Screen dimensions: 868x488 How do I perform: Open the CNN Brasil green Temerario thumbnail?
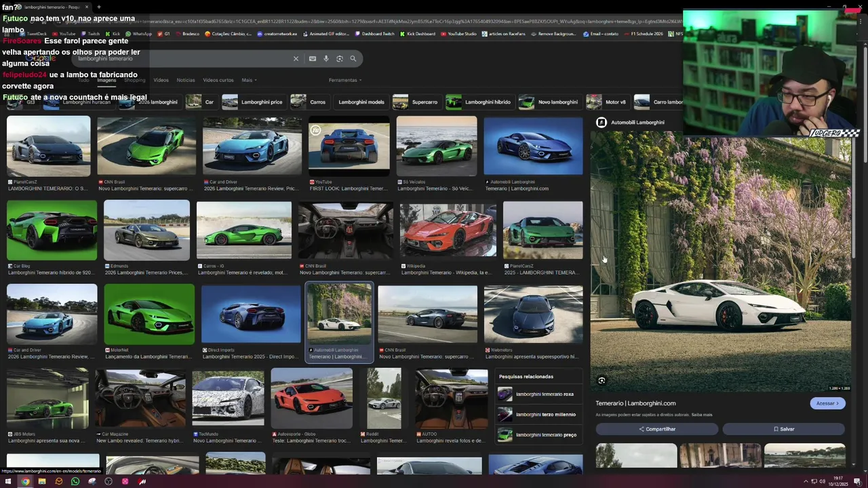pos(146,146)
